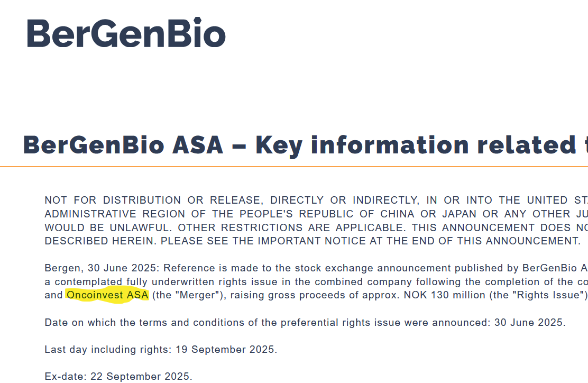Click the "Bergen, 30 June 2025:" dateline

(102, 268)
